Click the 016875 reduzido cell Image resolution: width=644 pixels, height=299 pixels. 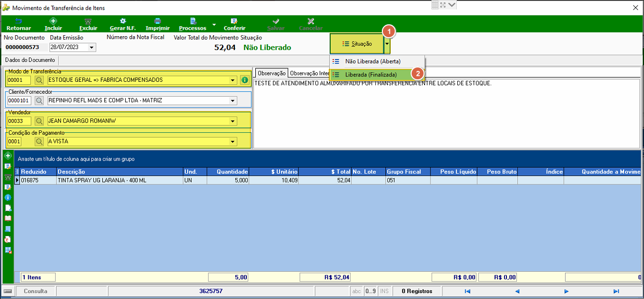38,180
